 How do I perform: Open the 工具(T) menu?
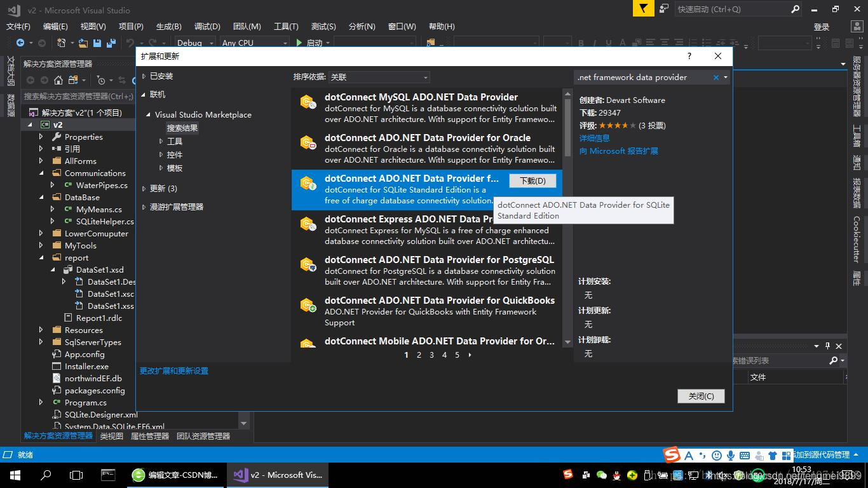click(286, 26)
